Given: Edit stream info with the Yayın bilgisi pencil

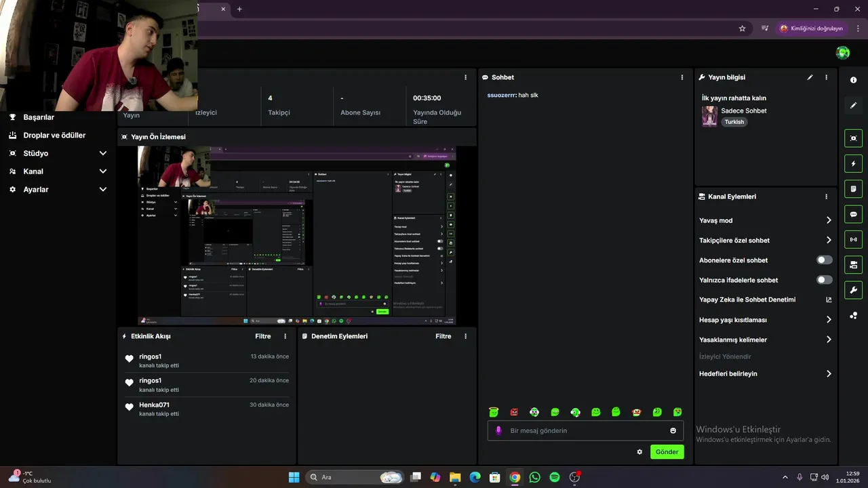Looking at the screenshot, I should point(810,77).
